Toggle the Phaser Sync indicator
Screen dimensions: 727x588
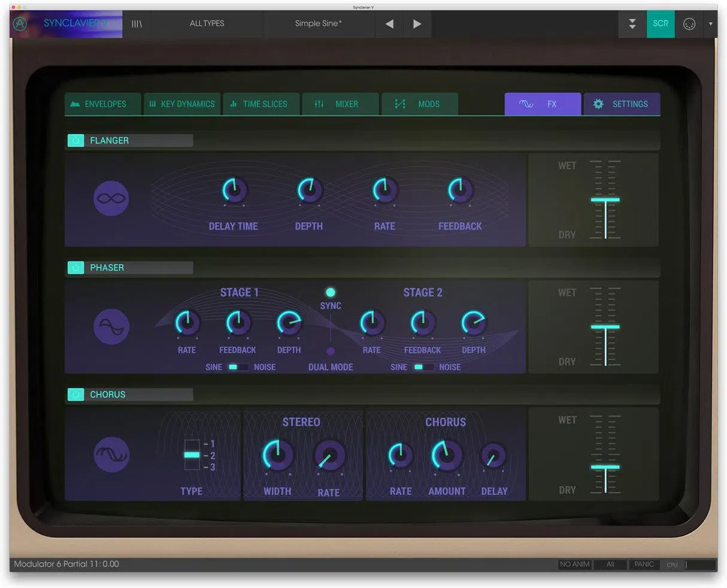click(331, 292)
